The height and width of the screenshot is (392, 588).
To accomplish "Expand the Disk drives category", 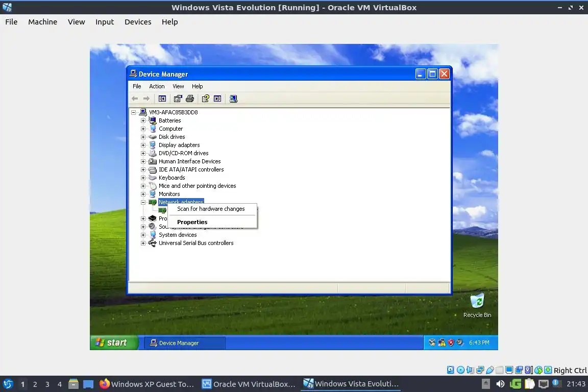I will 143,137.
